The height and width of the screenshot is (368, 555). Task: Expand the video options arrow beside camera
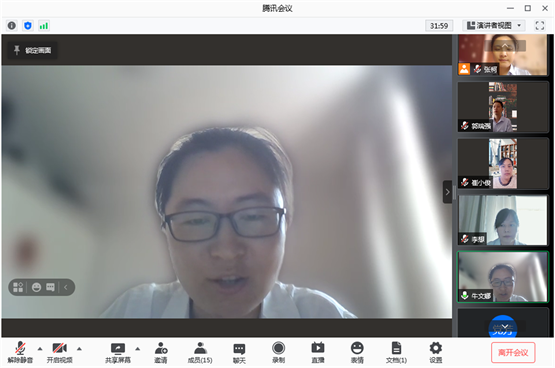coord(79,349)
